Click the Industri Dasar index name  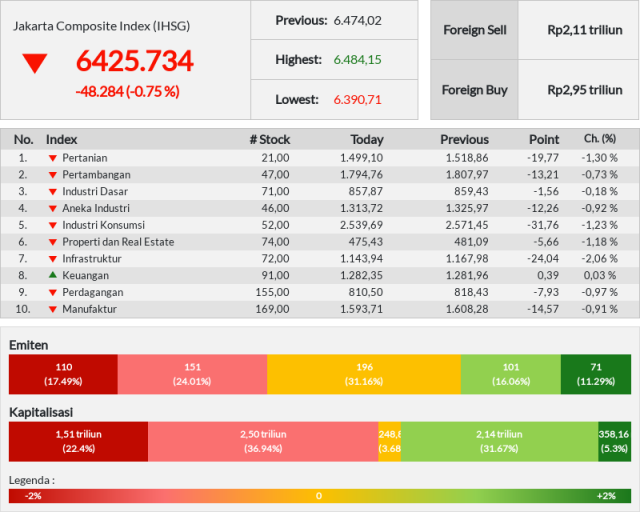(x=95, y=191)
